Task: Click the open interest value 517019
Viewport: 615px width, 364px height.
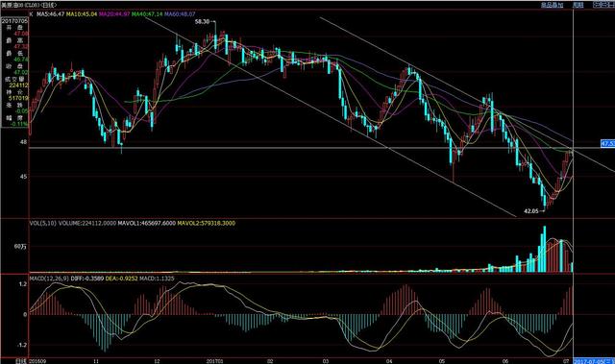Action: pyautogui.click(x=18, y=98)
